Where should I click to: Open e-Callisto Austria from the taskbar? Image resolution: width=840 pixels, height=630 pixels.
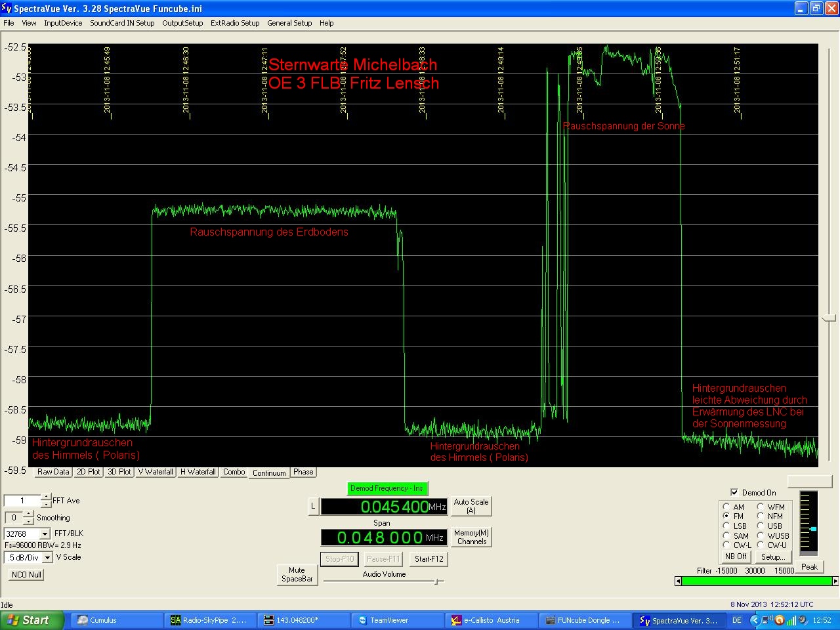[492, 620]
